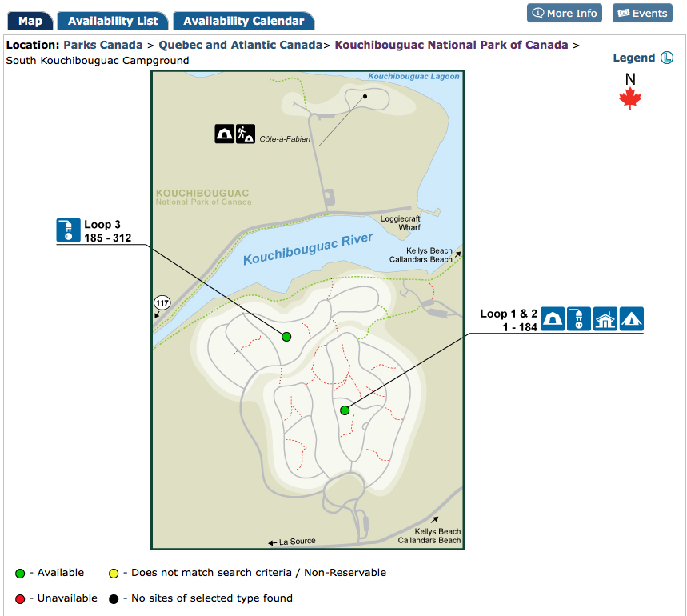The image size is (687, 616).
Task: Open the Availability List tab
Action: (112, 21)
